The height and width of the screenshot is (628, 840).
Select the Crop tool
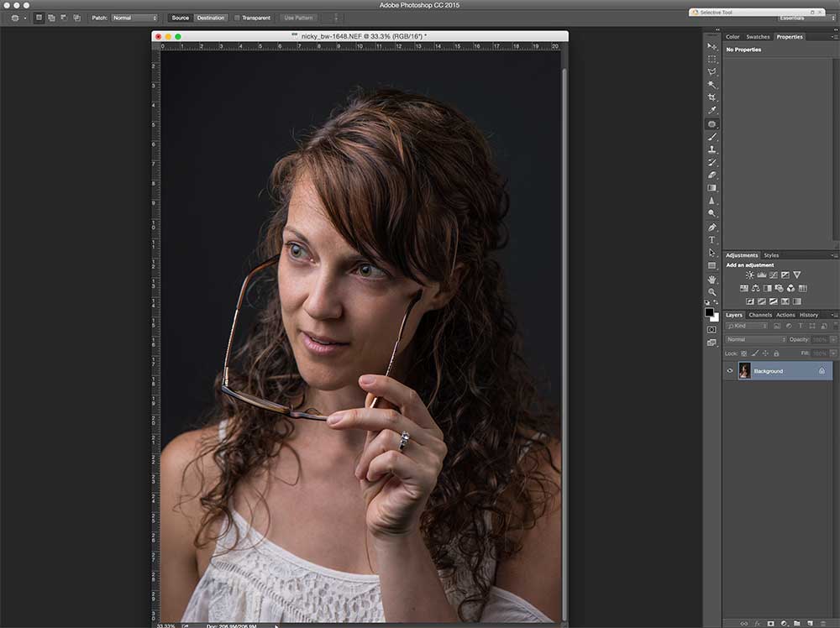coord(712,97)
